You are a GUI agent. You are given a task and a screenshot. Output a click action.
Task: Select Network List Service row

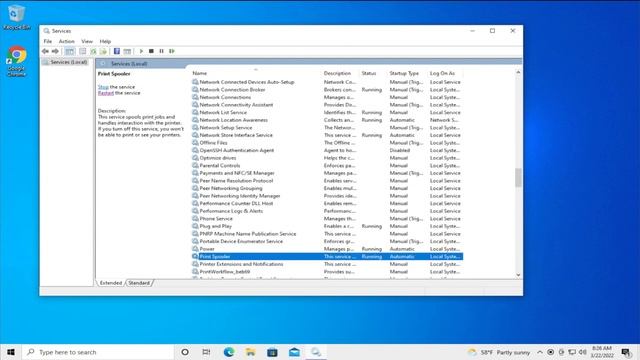327,112
